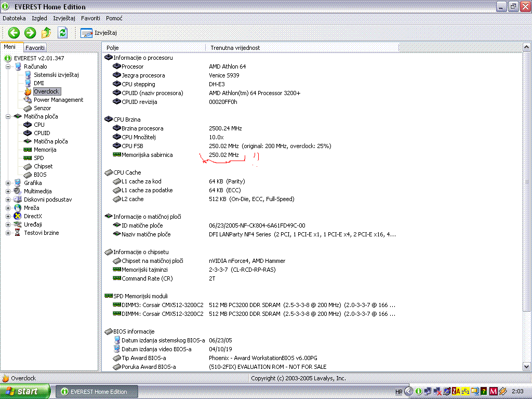Click the Windows Start button

point(25,391)
